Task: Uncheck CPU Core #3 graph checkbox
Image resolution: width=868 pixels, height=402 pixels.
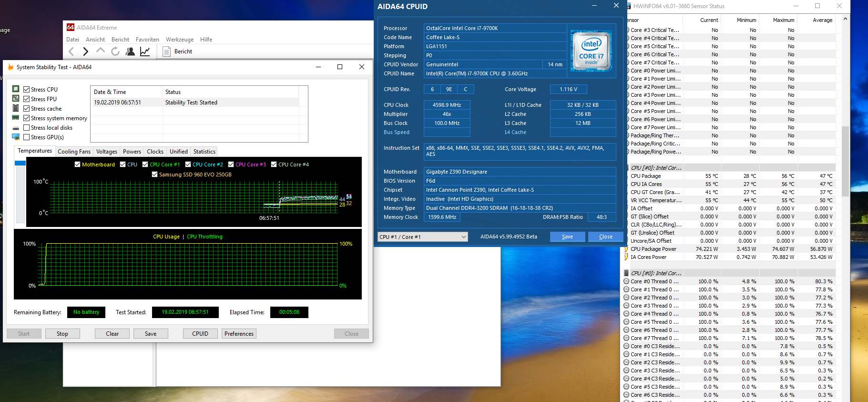Action: (231, 165)
